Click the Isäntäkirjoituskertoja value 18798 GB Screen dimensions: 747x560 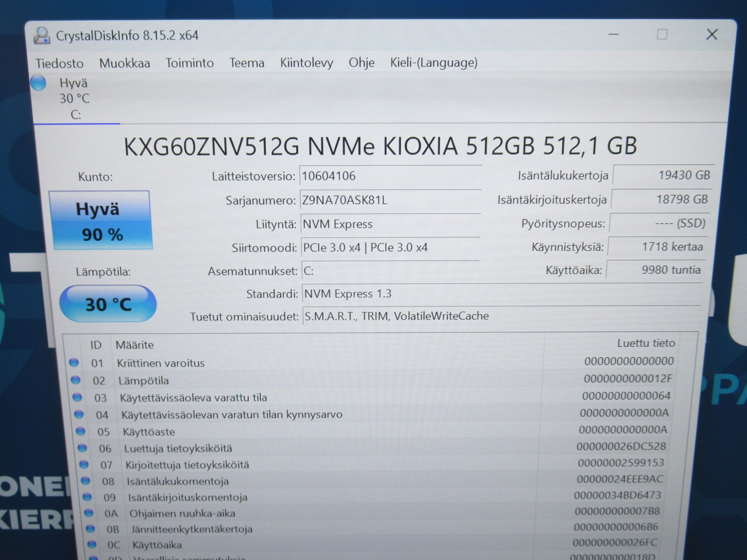point(661,199)
